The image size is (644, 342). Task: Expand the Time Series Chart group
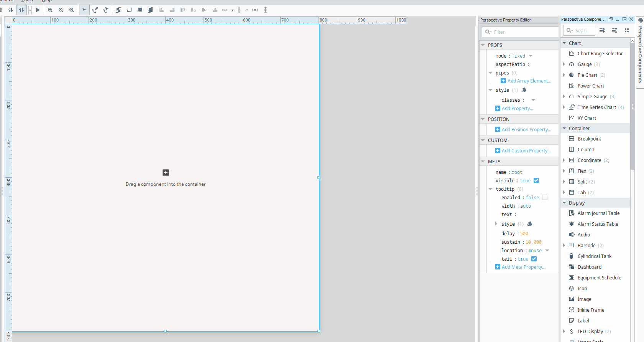pyautogui.click(x=564, y=107)
